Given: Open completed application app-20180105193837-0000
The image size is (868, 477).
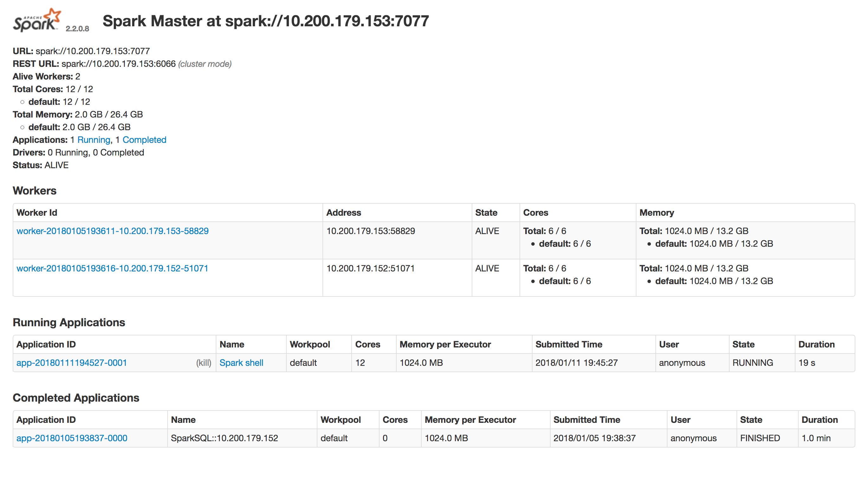Looking at the screenshot, I should [x=72, y=438].
